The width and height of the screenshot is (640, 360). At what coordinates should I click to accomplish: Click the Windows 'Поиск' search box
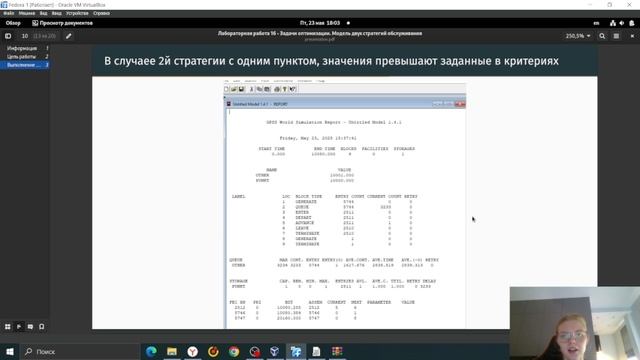(80, 351)
